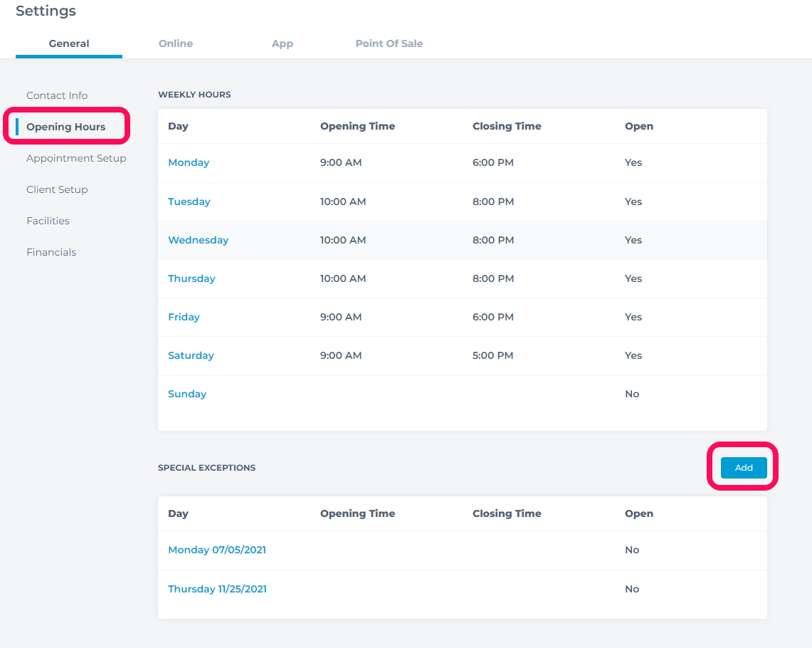This screenshot has height=648, width=812.
Task: Click Thursday's 8:00 PM closing time
Action: tap(493, 278)
